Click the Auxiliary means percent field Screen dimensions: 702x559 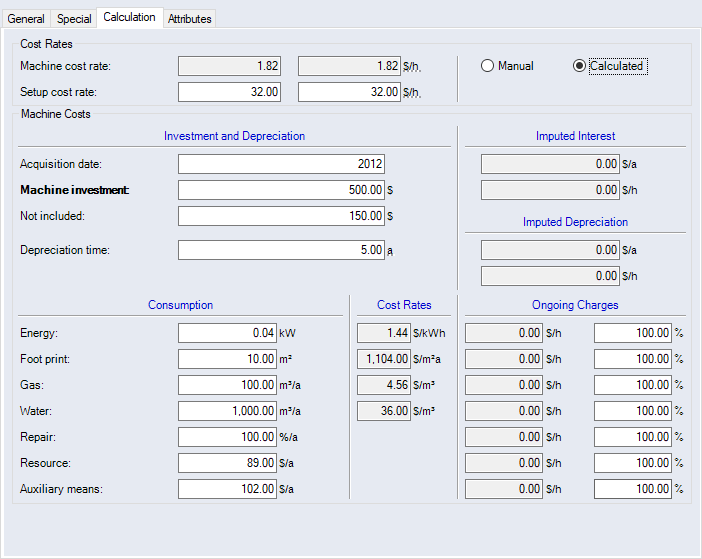coord(632,489)
